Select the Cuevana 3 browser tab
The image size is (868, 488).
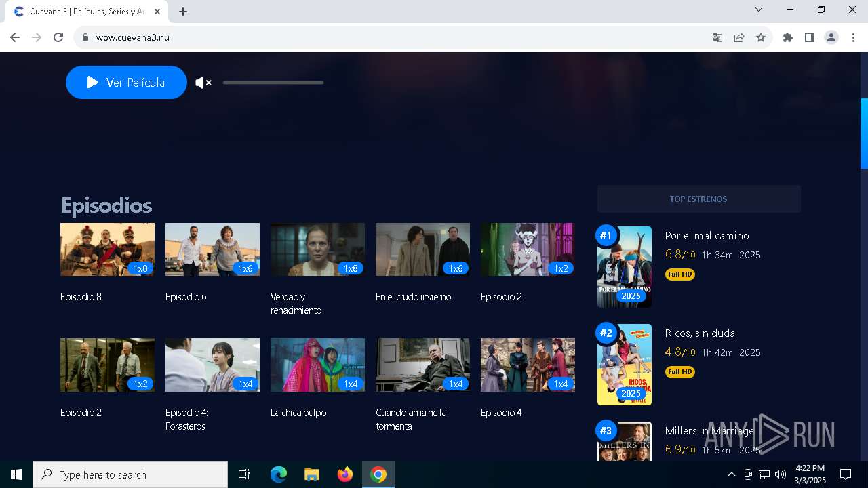87,12
